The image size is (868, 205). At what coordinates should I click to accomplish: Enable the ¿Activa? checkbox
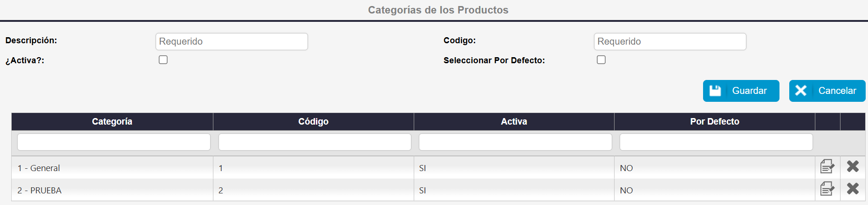[x=163, y=60]
